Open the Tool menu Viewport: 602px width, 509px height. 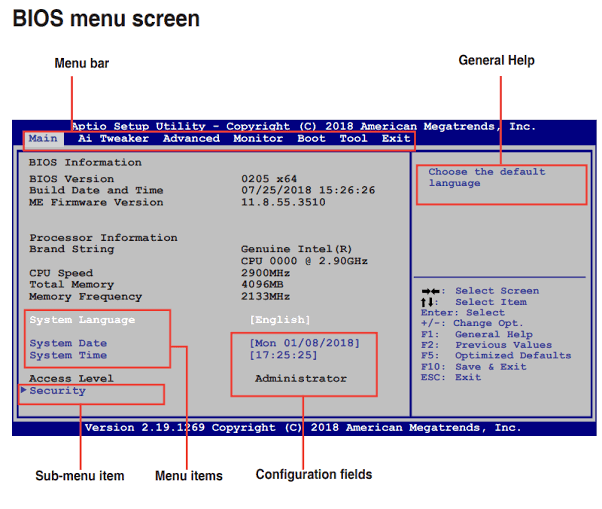[354, 139]
